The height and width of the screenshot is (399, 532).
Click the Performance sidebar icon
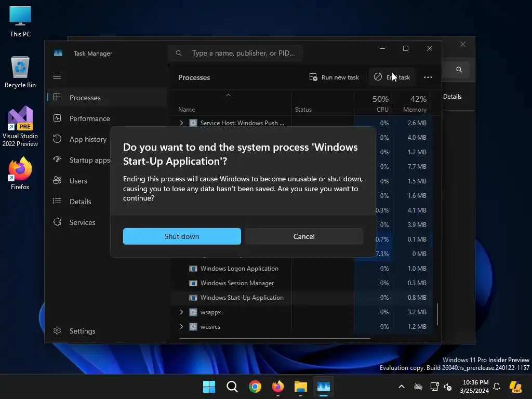(x=57, y=118)
